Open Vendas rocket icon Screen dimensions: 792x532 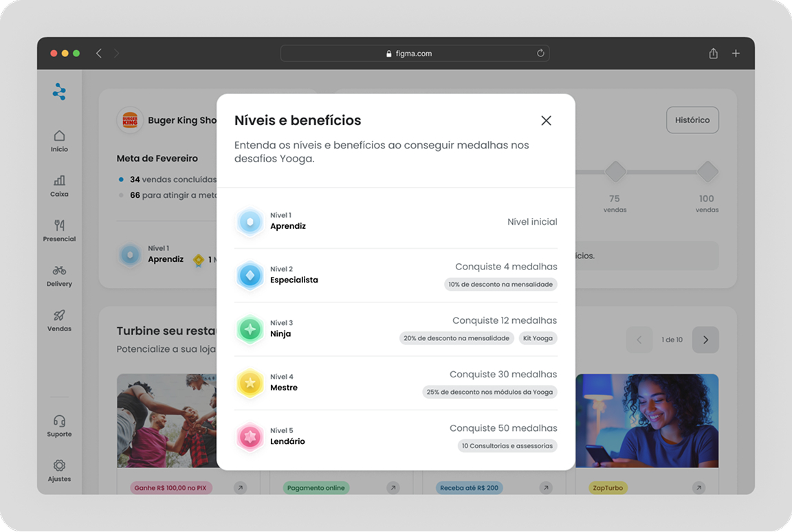(x=59, y=320)
